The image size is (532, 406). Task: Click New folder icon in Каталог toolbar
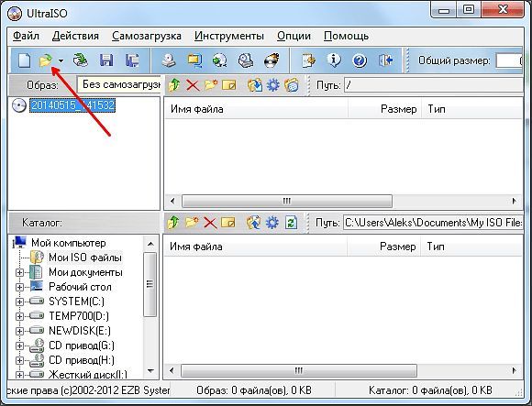[x=192, y=223]
